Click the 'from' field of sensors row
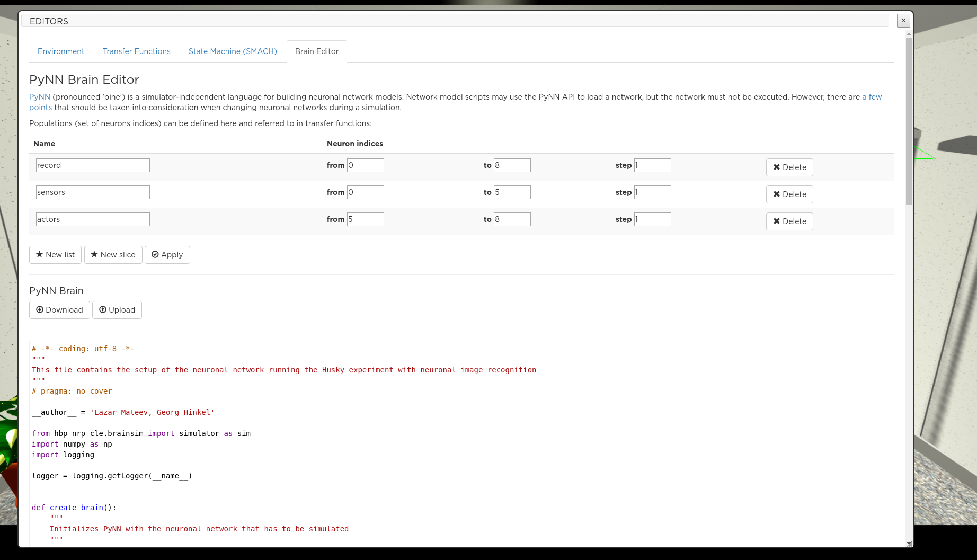Viewport: 977px width, 560px height. (366, 192)
